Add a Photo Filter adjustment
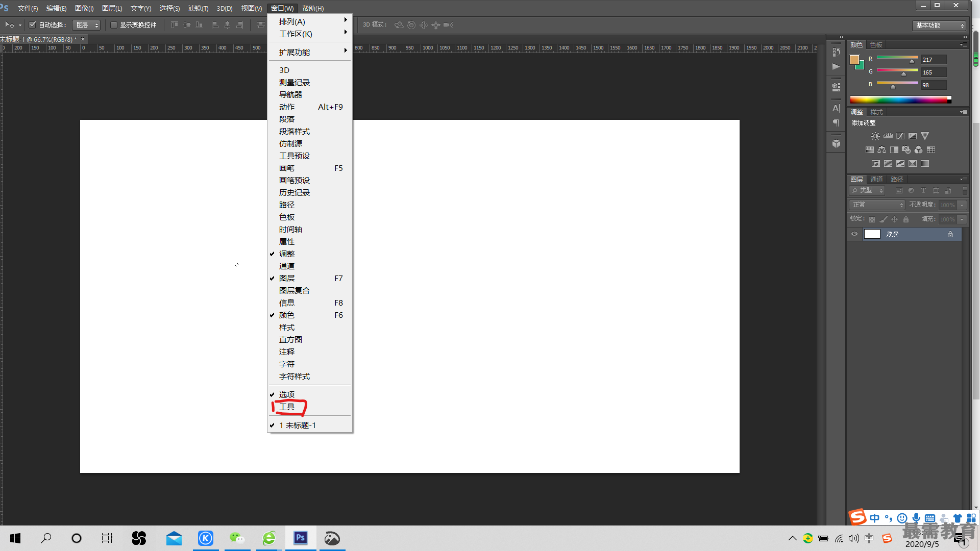 click(x=906, y=150)
